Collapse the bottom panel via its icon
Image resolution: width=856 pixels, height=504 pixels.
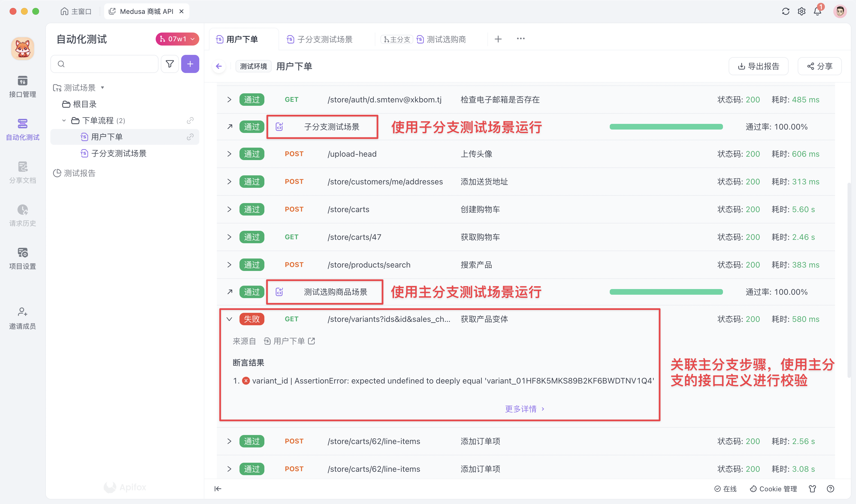[217, 489]
